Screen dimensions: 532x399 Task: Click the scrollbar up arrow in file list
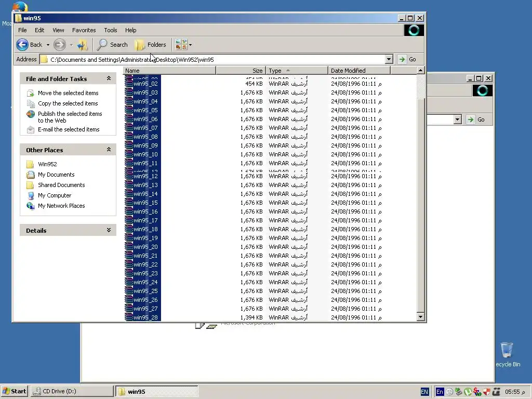click(420, 71)
